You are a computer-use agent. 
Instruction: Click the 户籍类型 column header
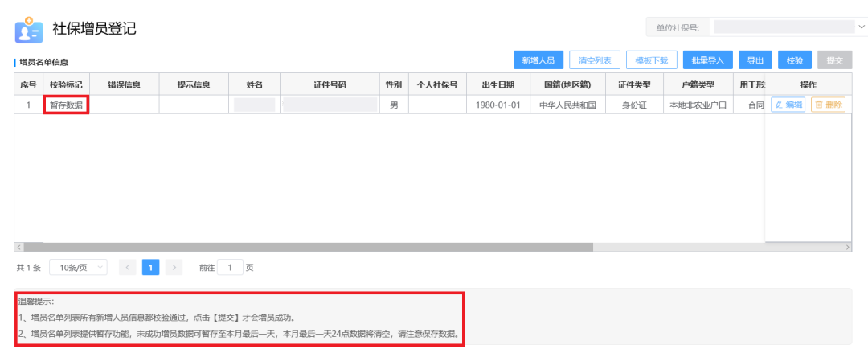698,84
